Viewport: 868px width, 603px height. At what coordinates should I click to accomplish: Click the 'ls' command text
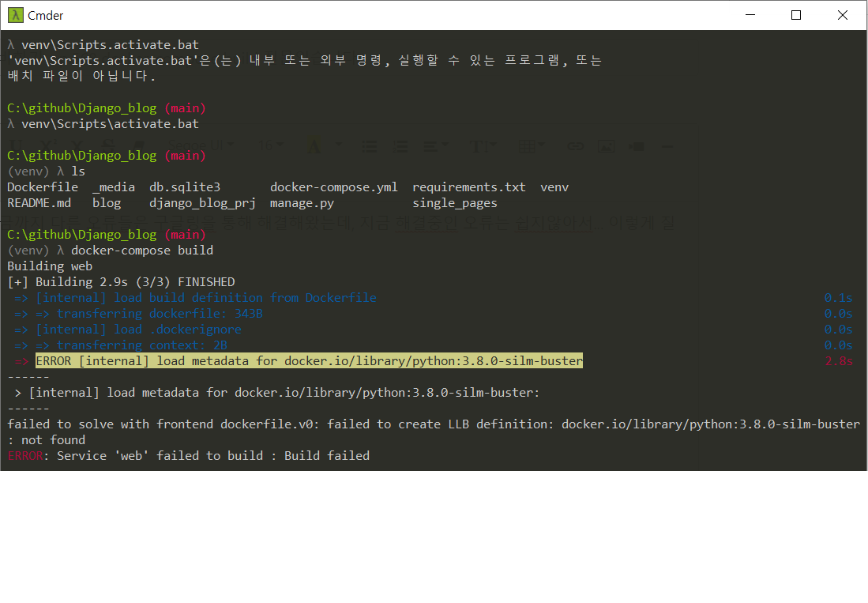79,171
